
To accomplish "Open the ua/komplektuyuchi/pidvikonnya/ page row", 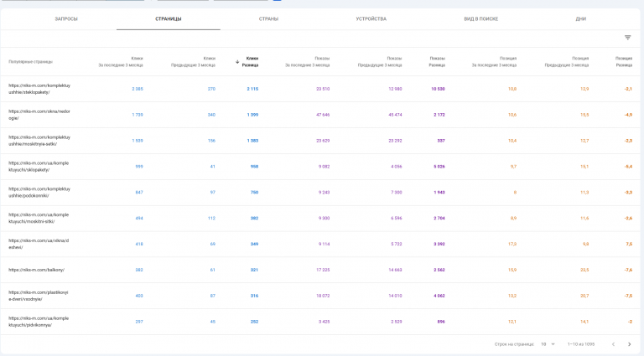I will [320, 322].
